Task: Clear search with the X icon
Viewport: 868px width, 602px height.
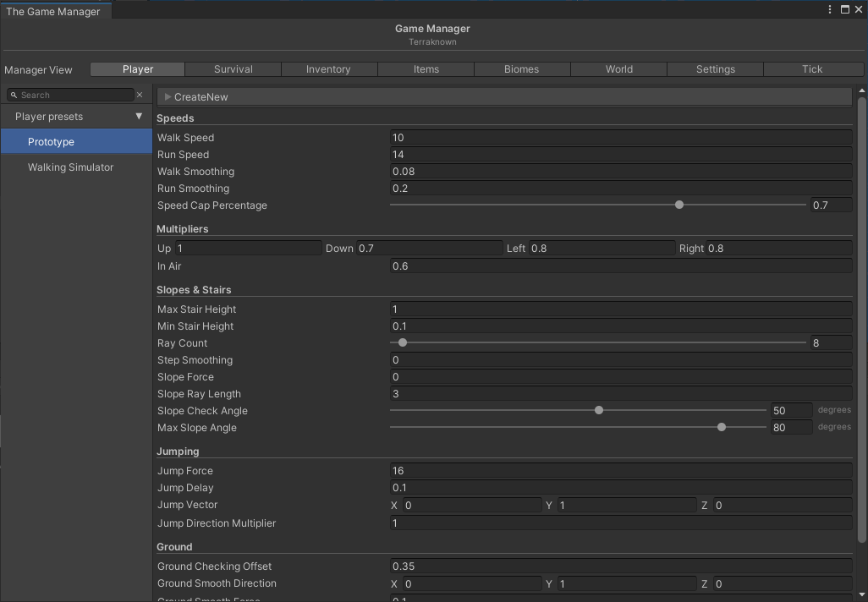Action: tap(140, 96)
